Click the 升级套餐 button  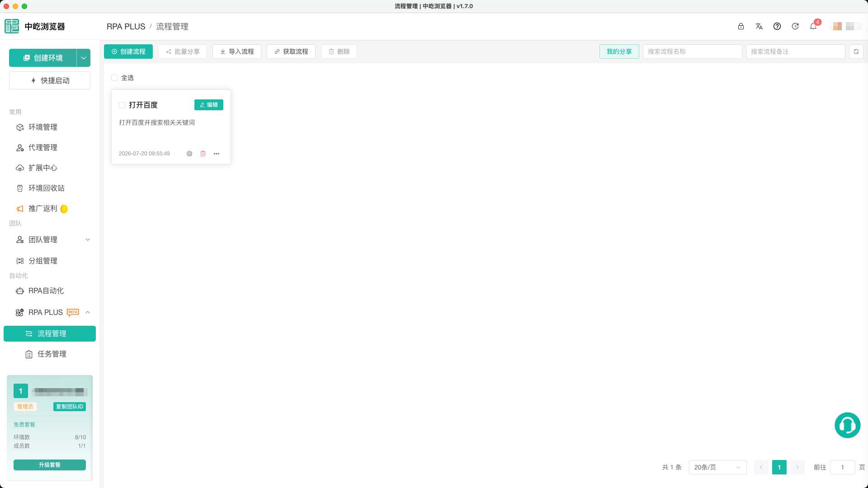(50, 465)
